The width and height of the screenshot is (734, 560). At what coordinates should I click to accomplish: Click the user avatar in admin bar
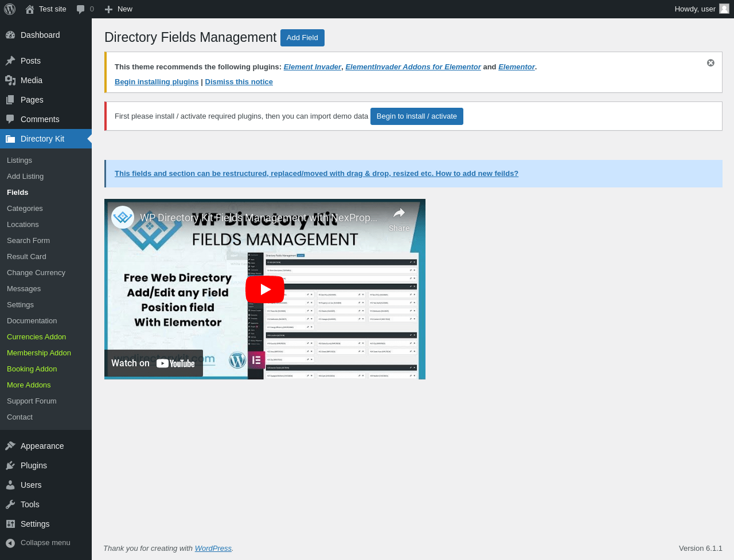click(724, 9)
